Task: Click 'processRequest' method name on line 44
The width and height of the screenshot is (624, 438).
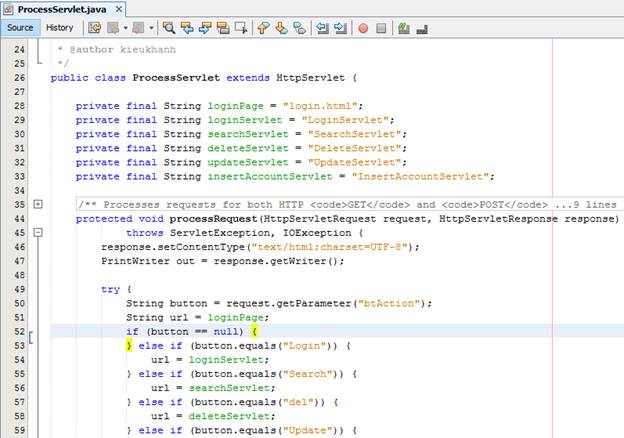Action: tap(213, 219)
